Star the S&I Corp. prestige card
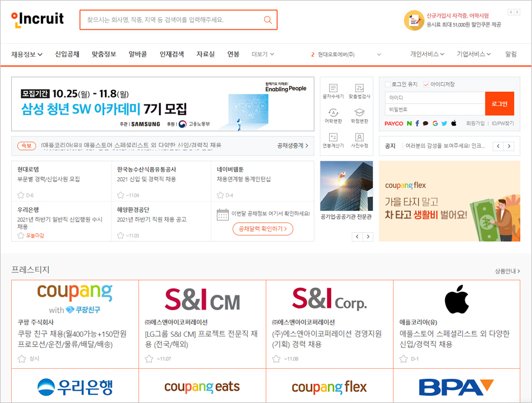Image resolution: width=532 pixels, height=403 pixels. pos(276,359)
